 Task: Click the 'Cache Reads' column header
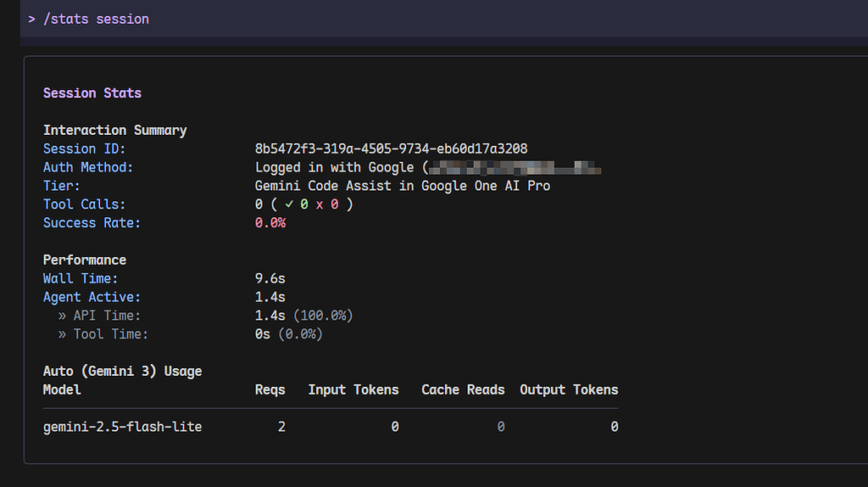(463, 390)
